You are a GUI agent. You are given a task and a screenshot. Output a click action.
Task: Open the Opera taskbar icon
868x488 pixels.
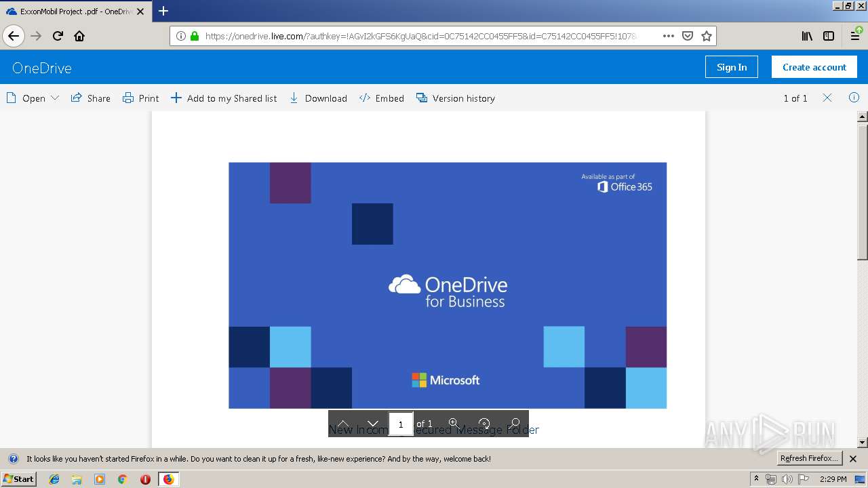(145, 479)
